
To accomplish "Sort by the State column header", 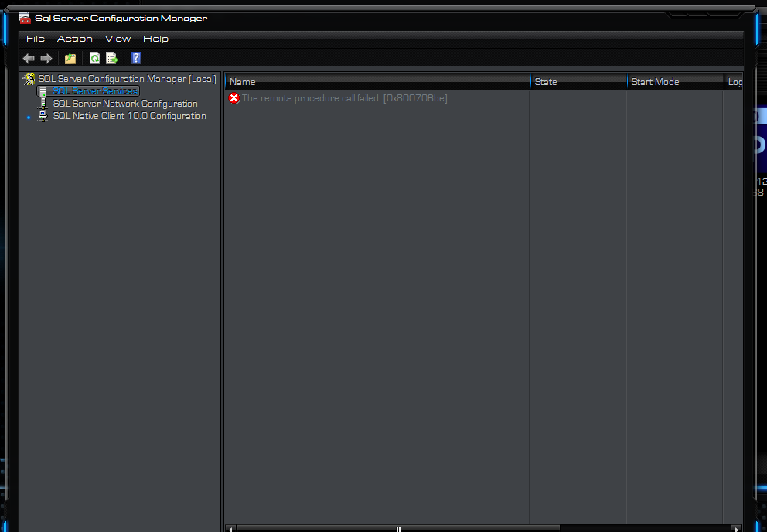I will (578, 82).
